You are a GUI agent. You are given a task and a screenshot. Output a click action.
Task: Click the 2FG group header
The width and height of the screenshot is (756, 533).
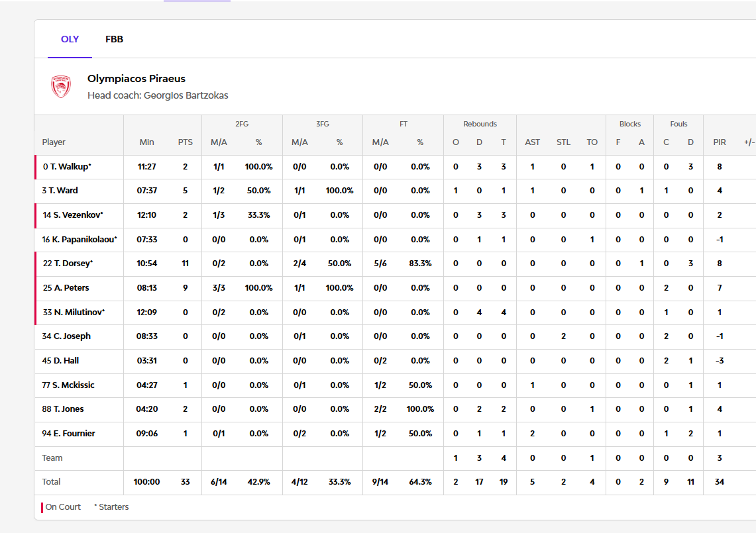point(242,124)
